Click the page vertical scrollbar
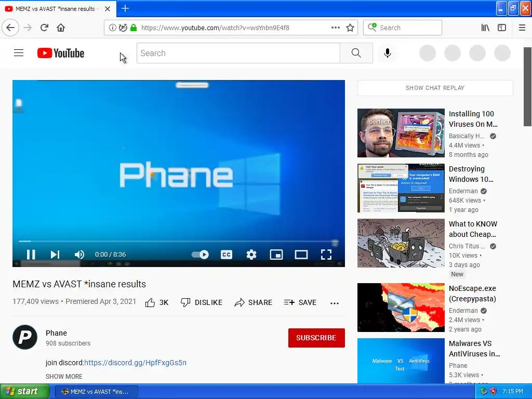The image size is (532, 399). pos(527,86)
